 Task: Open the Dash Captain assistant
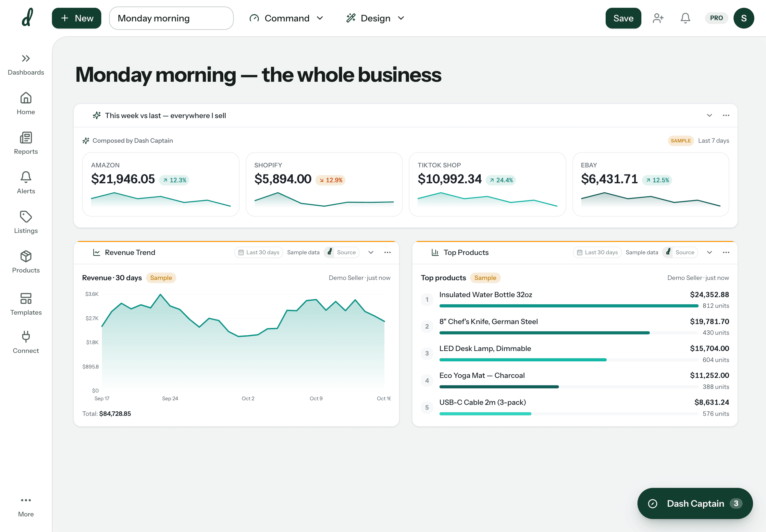695,503
